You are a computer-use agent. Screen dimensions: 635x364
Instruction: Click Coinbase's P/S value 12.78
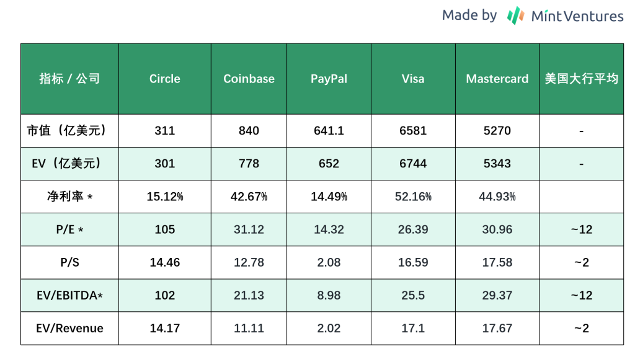[x=249, y=262]
